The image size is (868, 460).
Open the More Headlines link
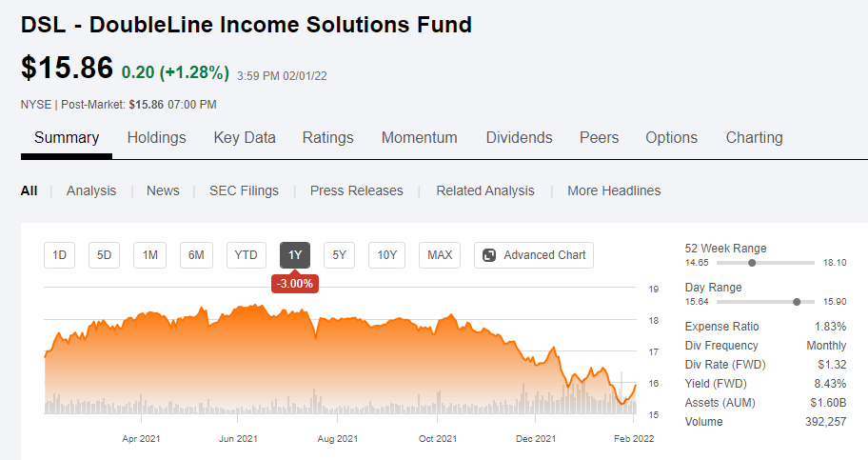pyautogui.click(x=614, y=190)
